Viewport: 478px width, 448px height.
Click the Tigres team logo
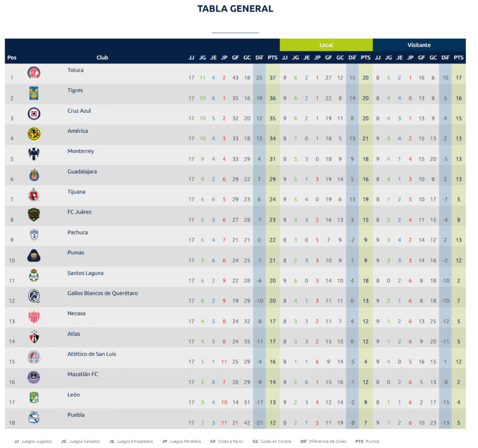pyautogui.click(x=34, y=93)
